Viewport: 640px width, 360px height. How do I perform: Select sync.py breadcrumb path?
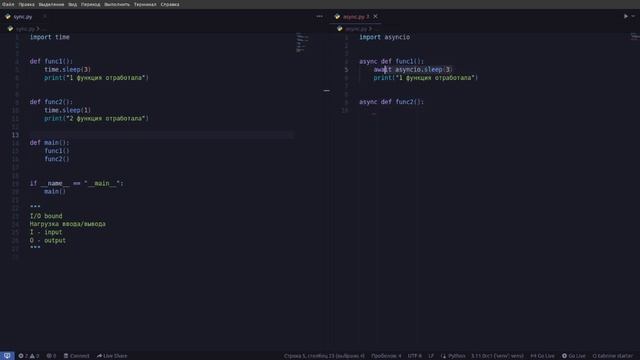click(x=25, y=29)
